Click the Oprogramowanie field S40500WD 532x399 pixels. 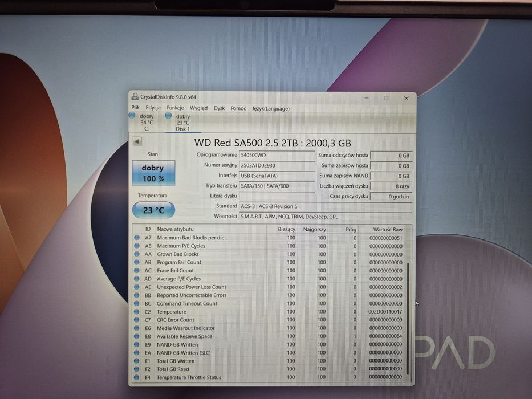click(277, 156)
